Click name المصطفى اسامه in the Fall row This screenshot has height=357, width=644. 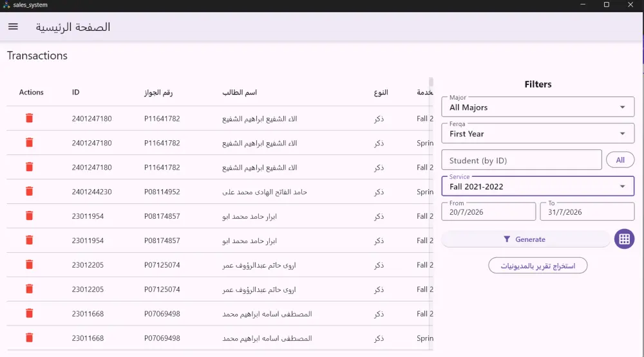[267, 313]
